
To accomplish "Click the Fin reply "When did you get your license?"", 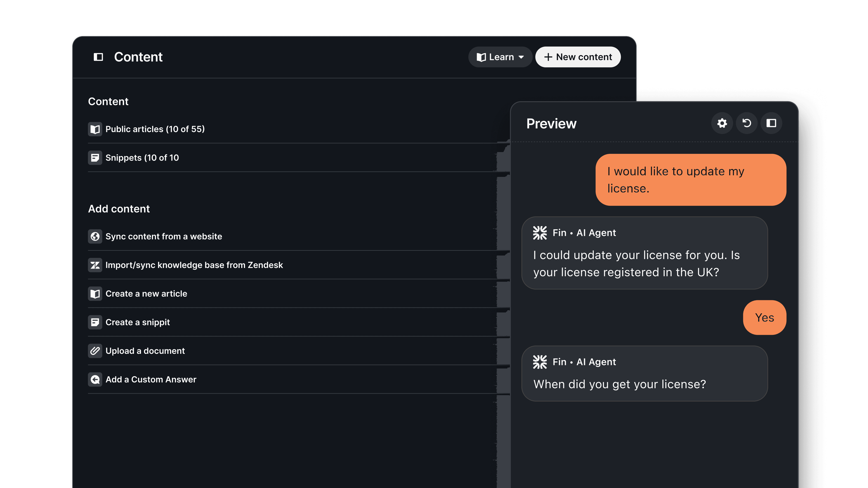I will click(x=619, y=384).
